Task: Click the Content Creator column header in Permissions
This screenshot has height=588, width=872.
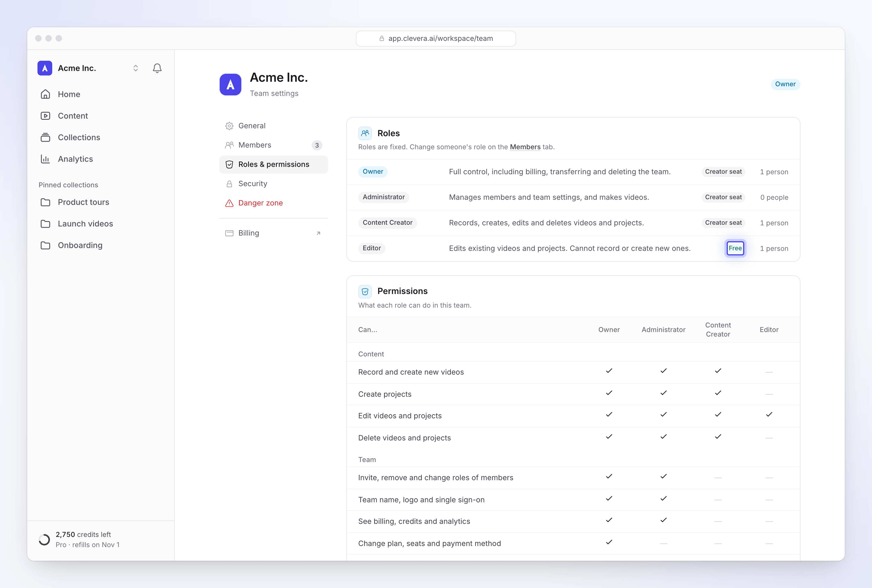Action: (x=718, y=330)
